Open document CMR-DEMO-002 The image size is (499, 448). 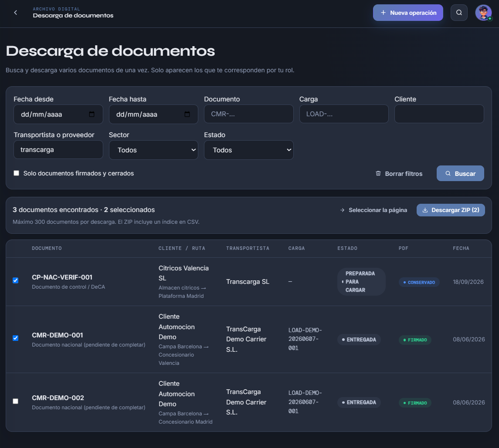pos(58,398)
